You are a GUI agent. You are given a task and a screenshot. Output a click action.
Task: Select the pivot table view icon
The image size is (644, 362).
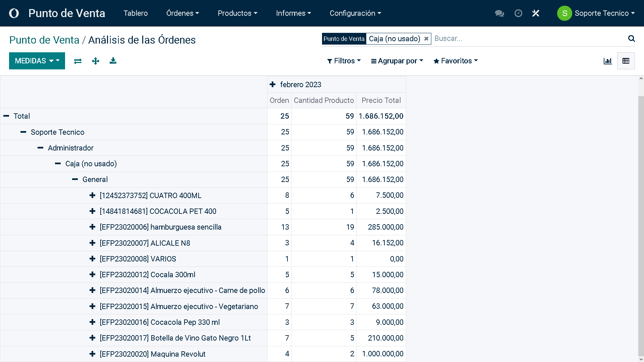626,61
